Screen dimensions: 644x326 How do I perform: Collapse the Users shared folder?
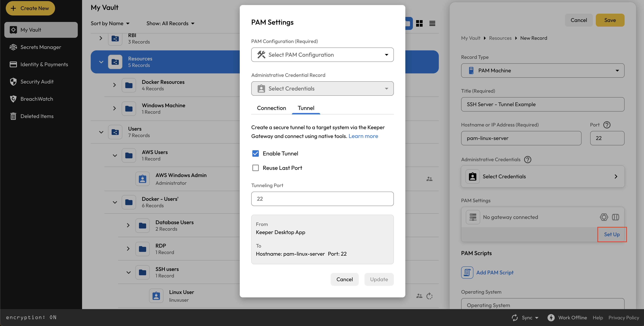101,132
